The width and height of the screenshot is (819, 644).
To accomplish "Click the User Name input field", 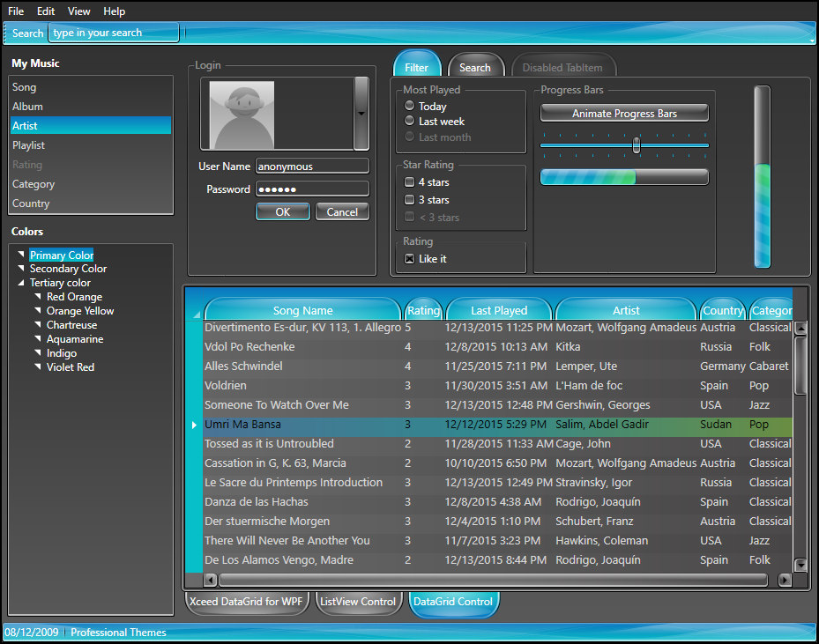I will click(x=312, y=166).
